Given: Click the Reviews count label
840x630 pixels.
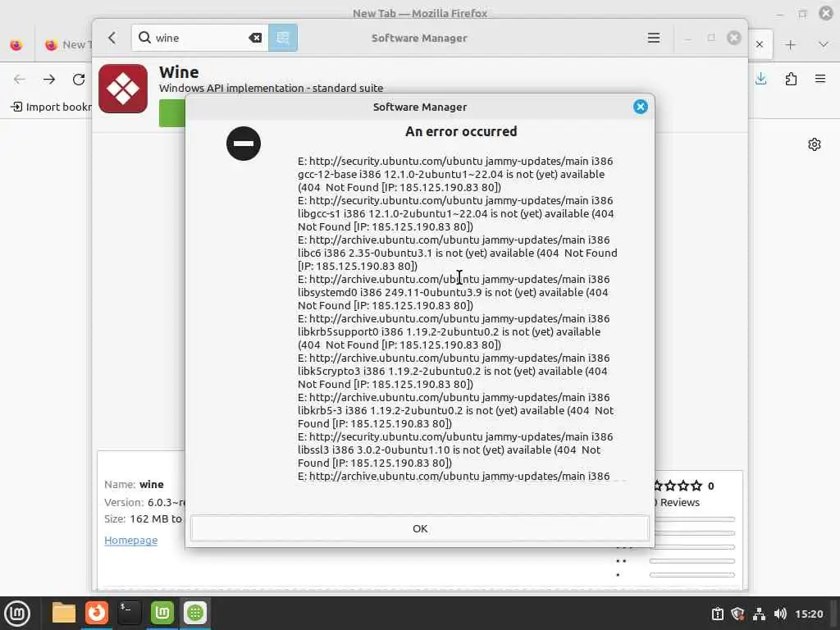Looking at the screenshot, I should tap(677, 503).
